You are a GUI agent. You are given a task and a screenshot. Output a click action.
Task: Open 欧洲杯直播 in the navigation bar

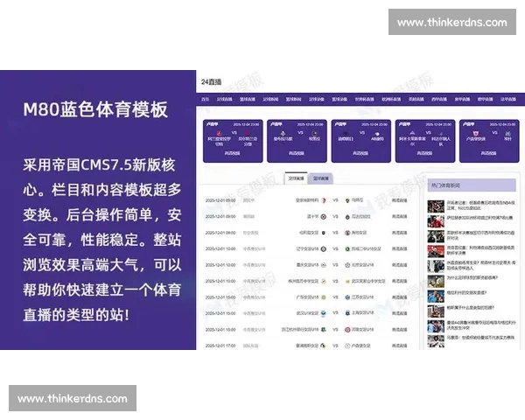tap(391, 100)
